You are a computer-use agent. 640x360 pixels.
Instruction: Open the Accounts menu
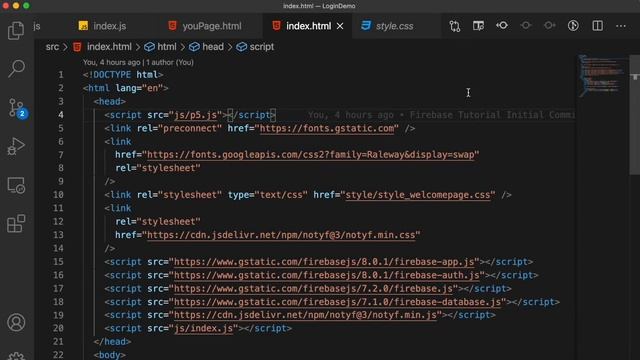(x=16, y=322)
